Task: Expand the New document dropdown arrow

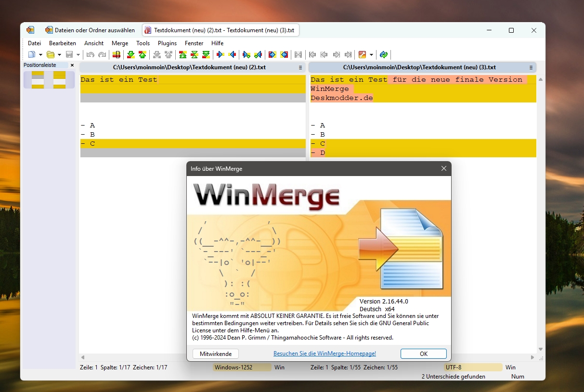Action: click(x=40, y=55)
